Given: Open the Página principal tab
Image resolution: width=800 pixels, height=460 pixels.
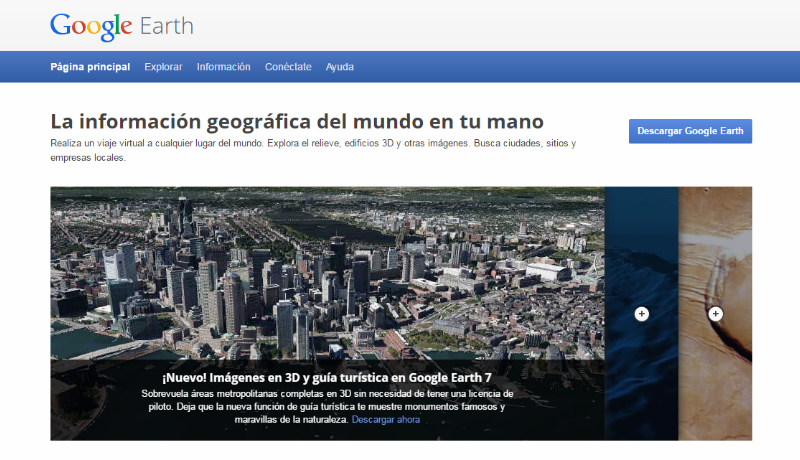Looking at the screenshot, I should 90,67.
